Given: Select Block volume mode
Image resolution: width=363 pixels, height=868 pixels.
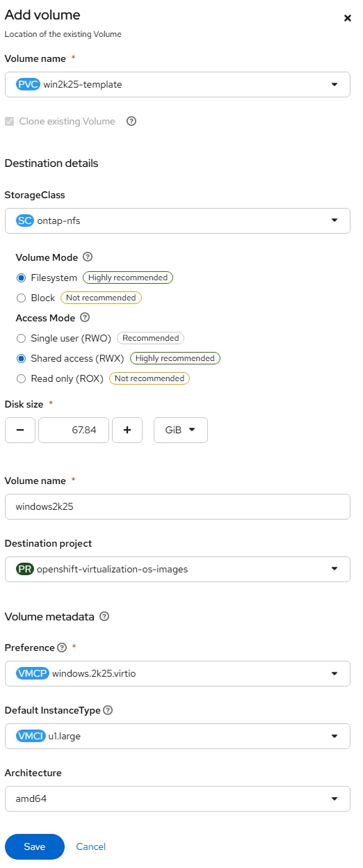Looking at the screenshot, I should (x=21, y=298).
